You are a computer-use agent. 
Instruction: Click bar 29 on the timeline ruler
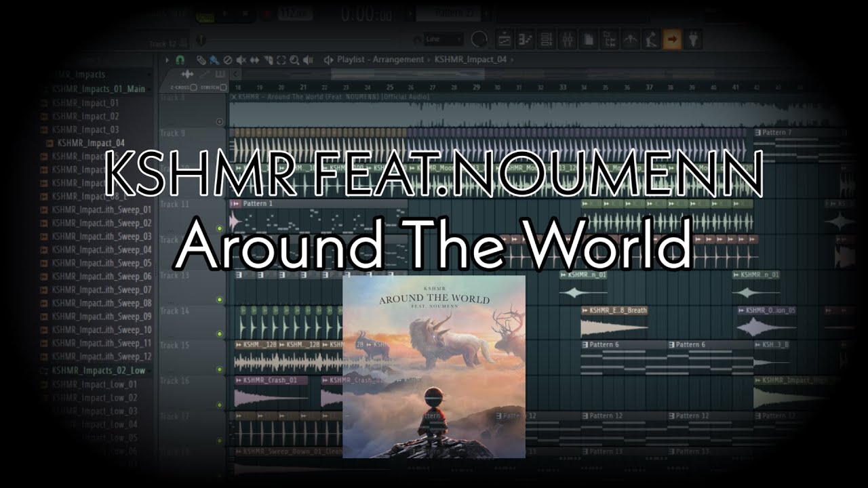pos(476,87)
